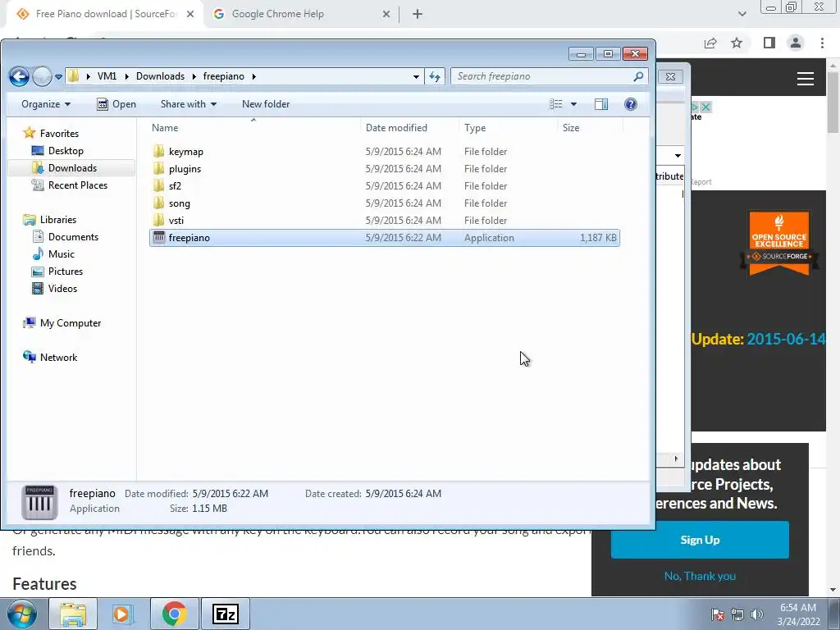The image size is (840, 630).
Task: Click the Windows Start button
Action: click(x=21, y=614)
